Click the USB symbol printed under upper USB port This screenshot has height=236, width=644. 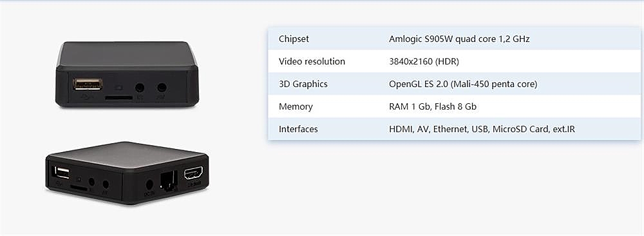point(87,97)
